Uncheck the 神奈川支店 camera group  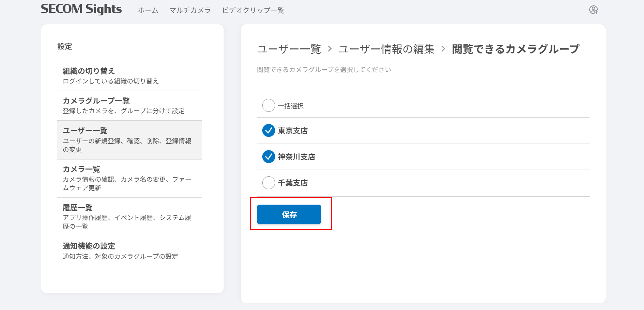(268, 157)
